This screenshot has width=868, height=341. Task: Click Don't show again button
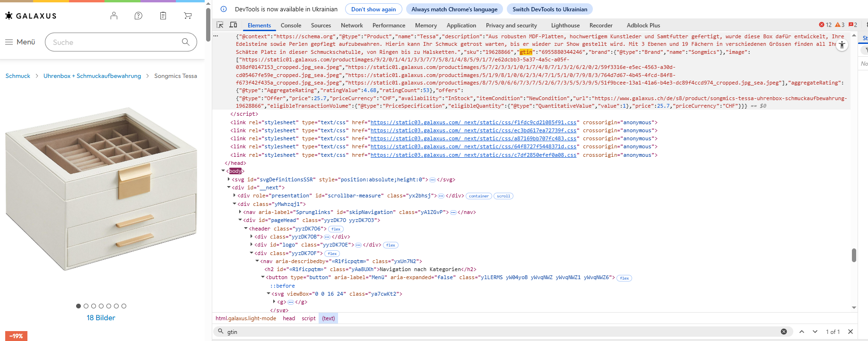tap(373, 9)
